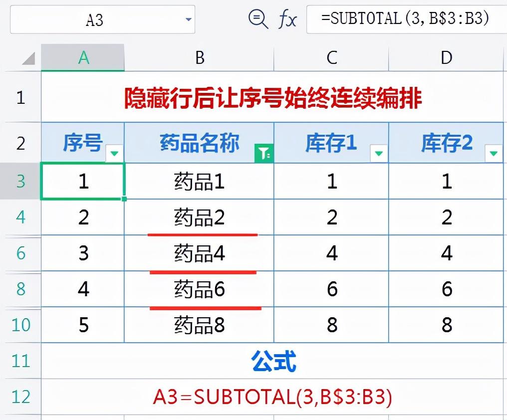Open the active filter icon on 药品名称
507x420 pixels.
(264, 153)
